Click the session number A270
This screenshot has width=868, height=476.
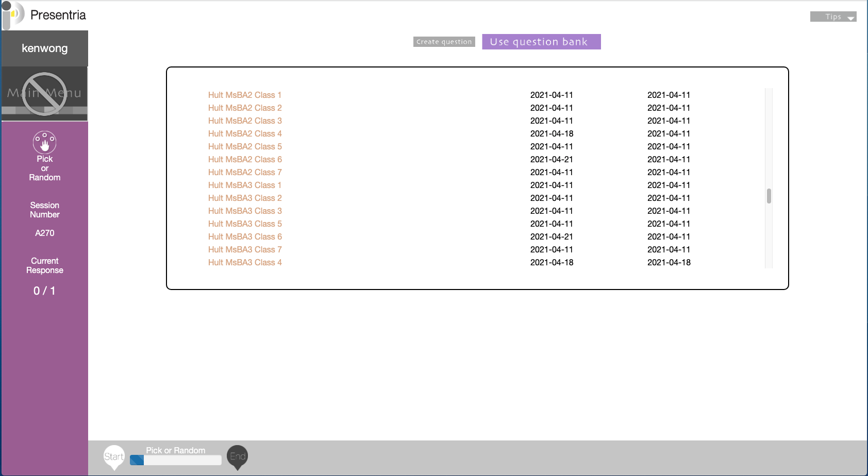pyautogui.click(x=45, y=233)
